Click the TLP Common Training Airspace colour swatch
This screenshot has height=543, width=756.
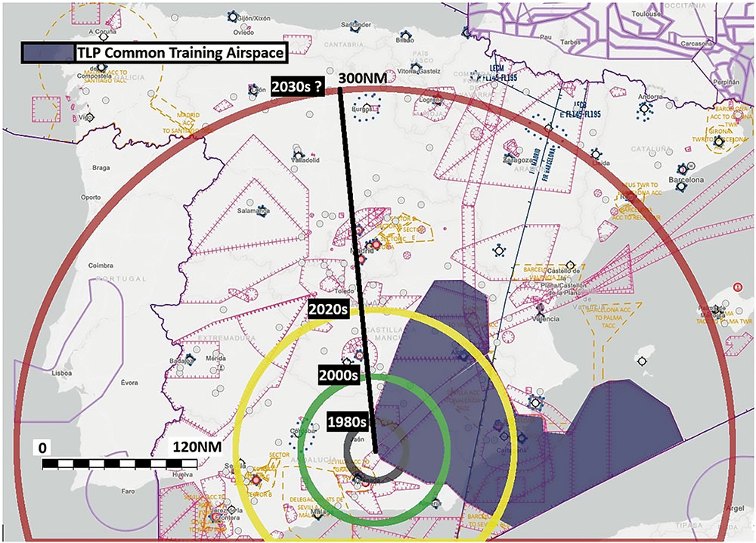(48, 53)
